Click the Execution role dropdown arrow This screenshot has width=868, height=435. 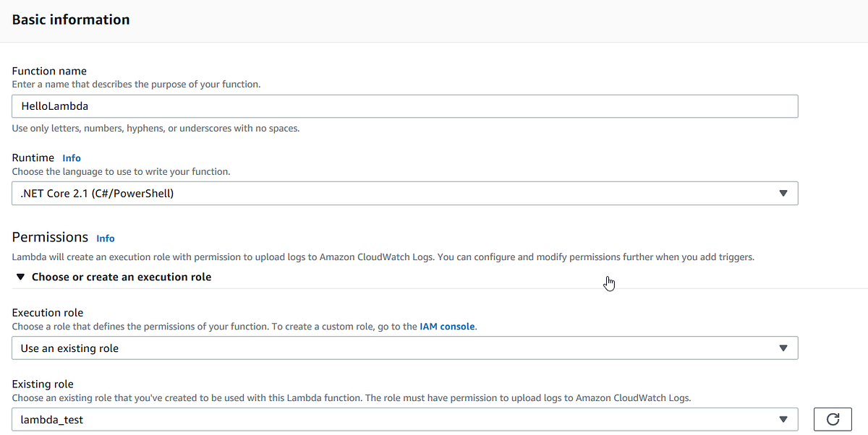tap(783, 348)
